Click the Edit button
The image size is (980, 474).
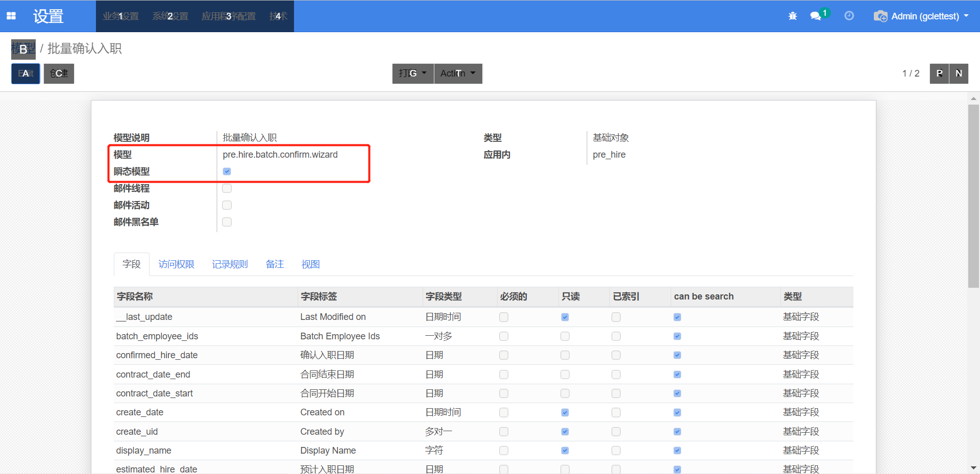point(26,73)
